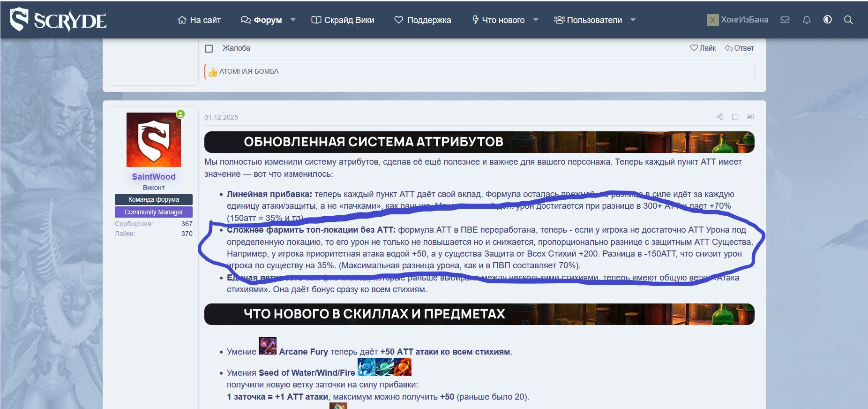Image resolution: width=868 pixels, height=409 pixels.
Task: Click the Arcane Fury skill icon
Action: pos(268,346)
